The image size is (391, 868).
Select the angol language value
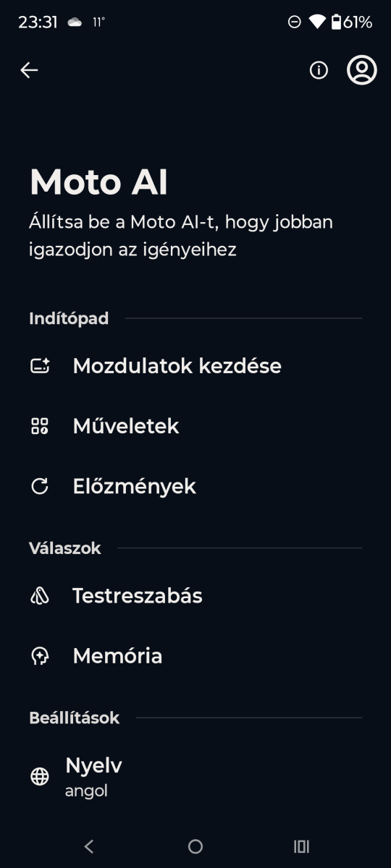86,791
